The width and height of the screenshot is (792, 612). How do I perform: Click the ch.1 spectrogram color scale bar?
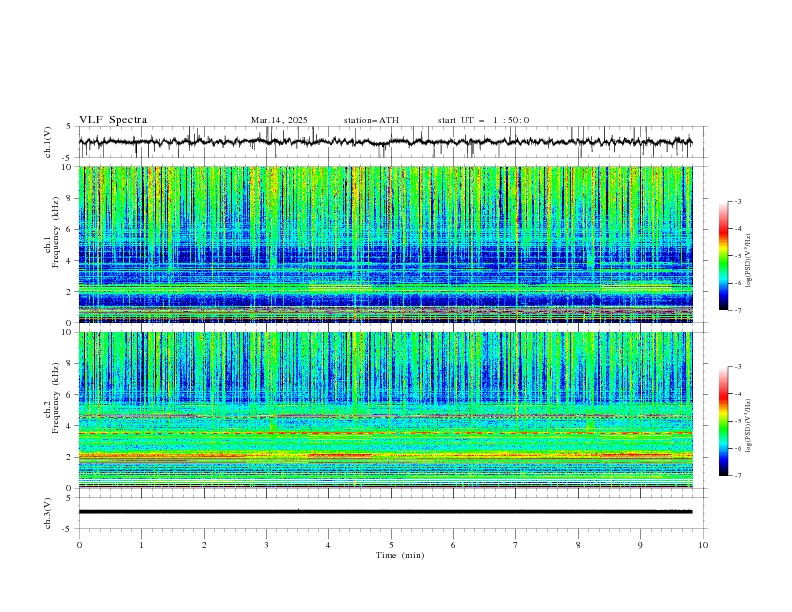(723, 256)
